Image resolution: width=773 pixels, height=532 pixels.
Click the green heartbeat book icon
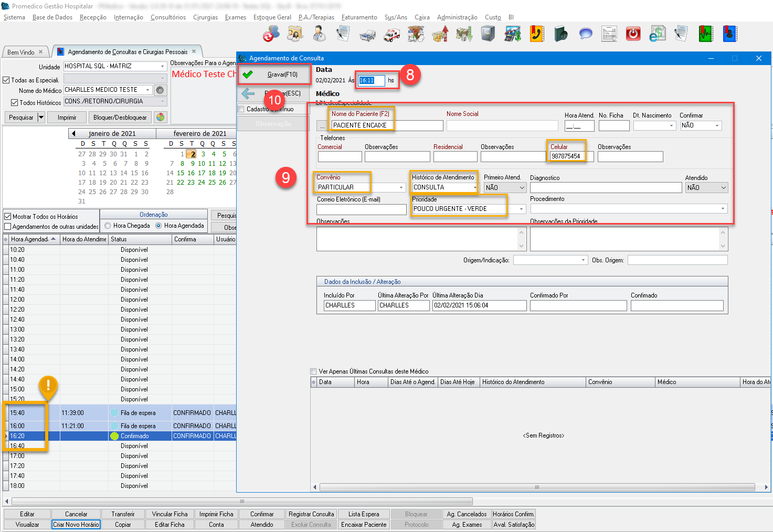(706, 34)
